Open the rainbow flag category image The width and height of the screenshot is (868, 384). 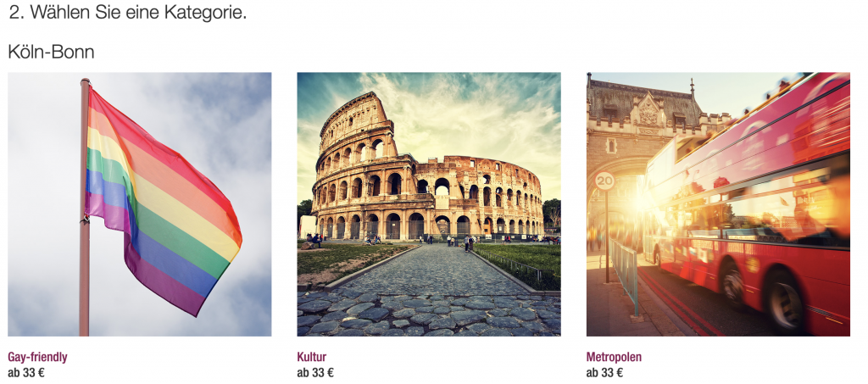(140, 204)
